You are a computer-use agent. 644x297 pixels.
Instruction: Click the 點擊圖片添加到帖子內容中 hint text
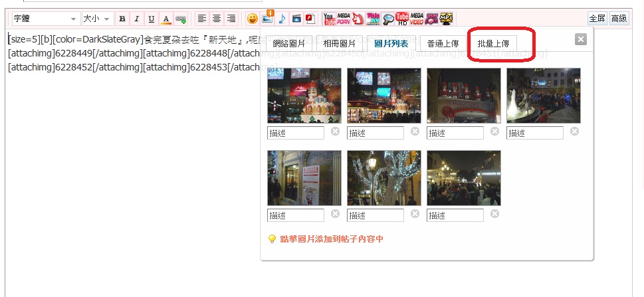click(x=332, y=239)
